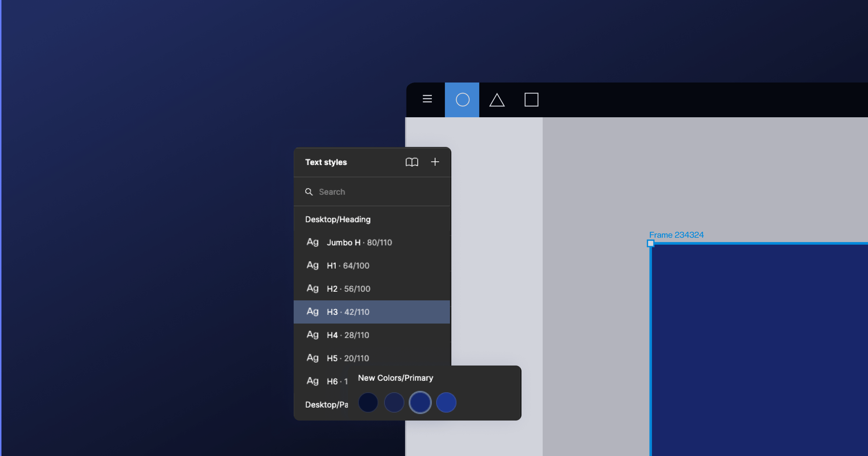Click the Ag preview of Jumbo H
This screenshot has height=456, width=868.
(312, 242)
